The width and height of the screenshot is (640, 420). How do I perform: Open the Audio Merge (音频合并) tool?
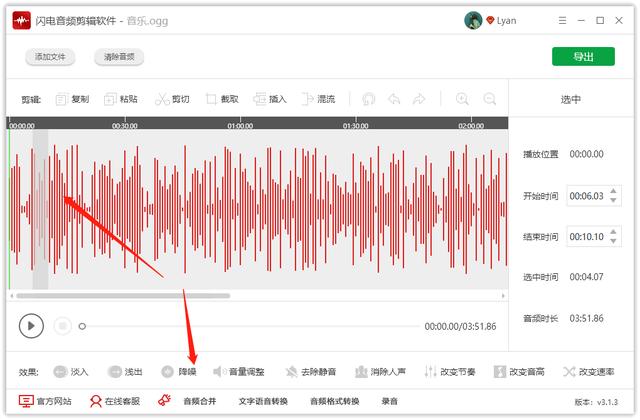[x=200, y=401]
